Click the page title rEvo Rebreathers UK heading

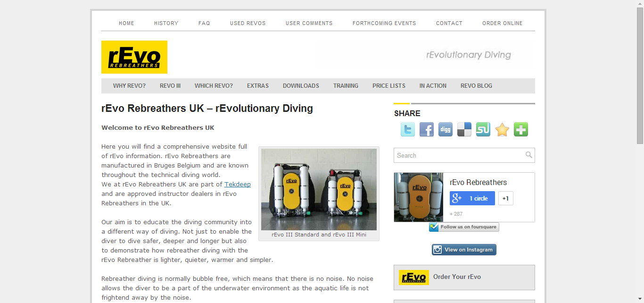[207, 109]
